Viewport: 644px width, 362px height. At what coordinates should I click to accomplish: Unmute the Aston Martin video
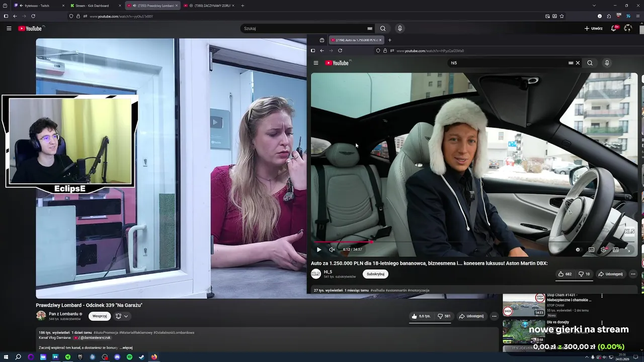click(x=332, y=249)
